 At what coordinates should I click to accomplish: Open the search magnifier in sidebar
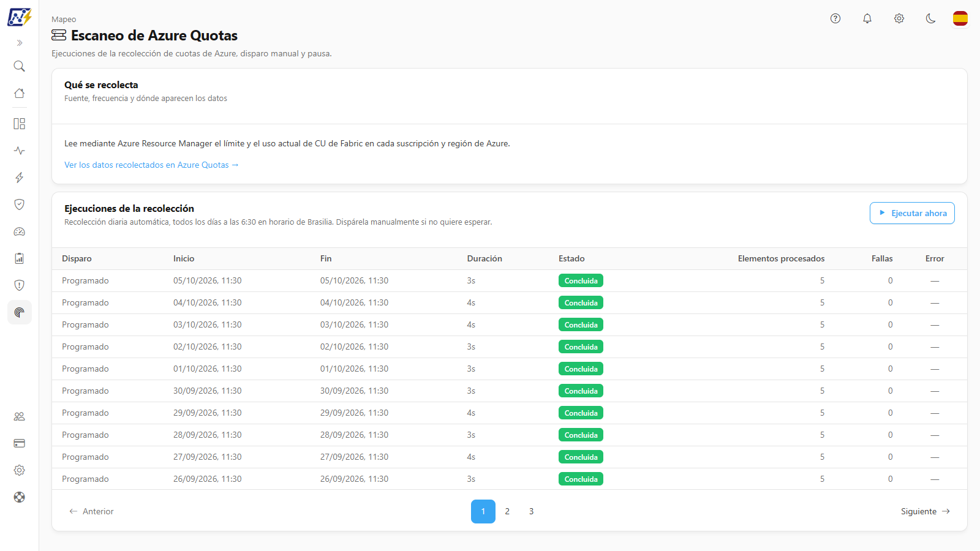click(20, 66)
